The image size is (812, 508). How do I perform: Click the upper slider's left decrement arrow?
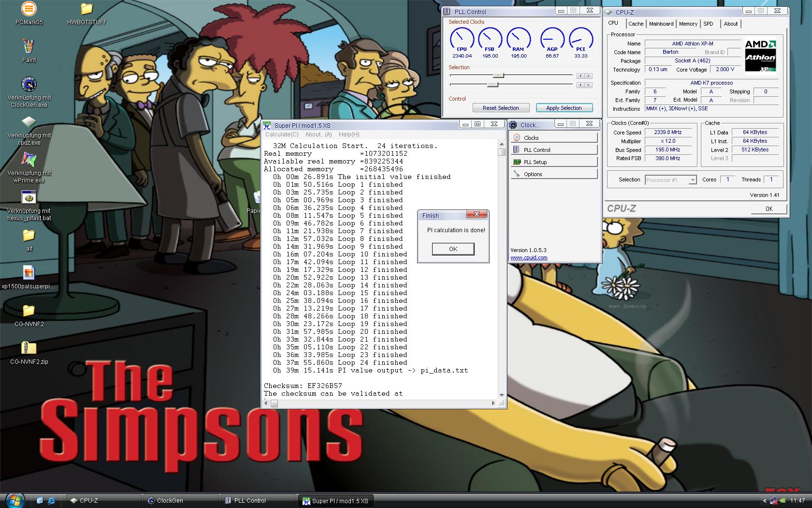(580, 76)
